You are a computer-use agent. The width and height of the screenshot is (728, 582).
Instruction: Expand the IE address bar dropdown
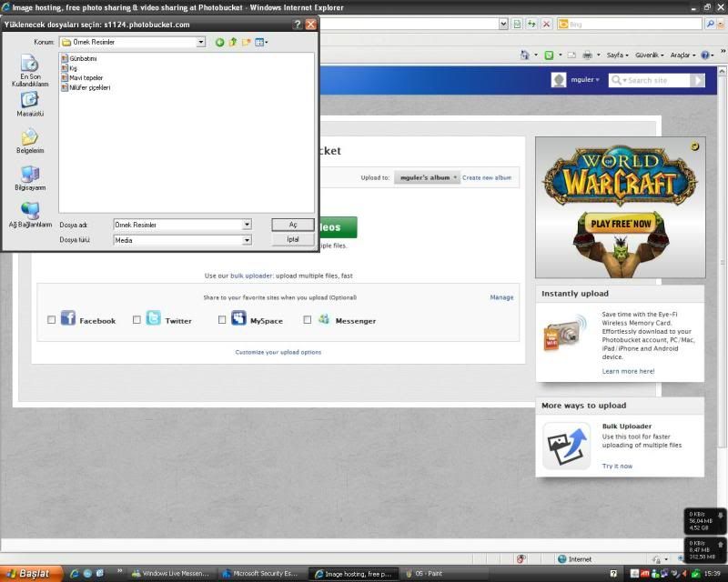pyautogui.click(x=503, y=25)
